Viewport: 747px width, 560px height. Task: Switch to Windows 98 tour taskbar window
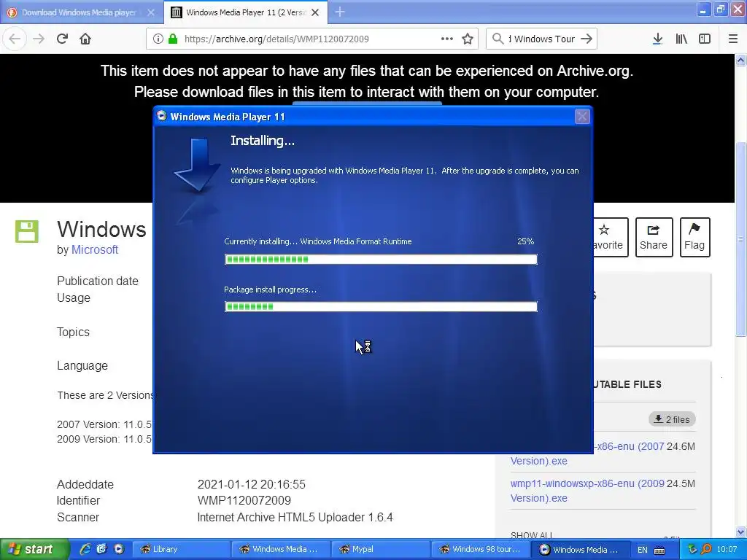[481, 549]
